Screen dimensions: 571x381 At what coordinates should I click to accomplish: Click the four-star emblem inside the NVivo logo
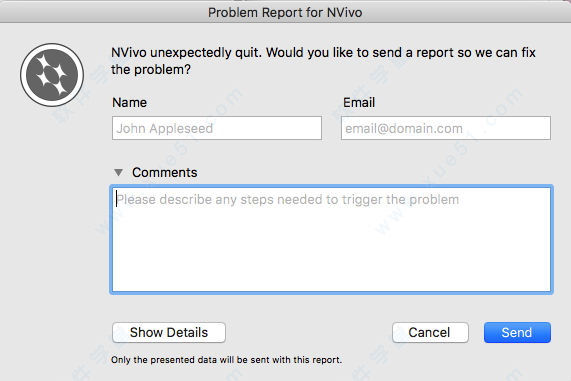point(52,75)
